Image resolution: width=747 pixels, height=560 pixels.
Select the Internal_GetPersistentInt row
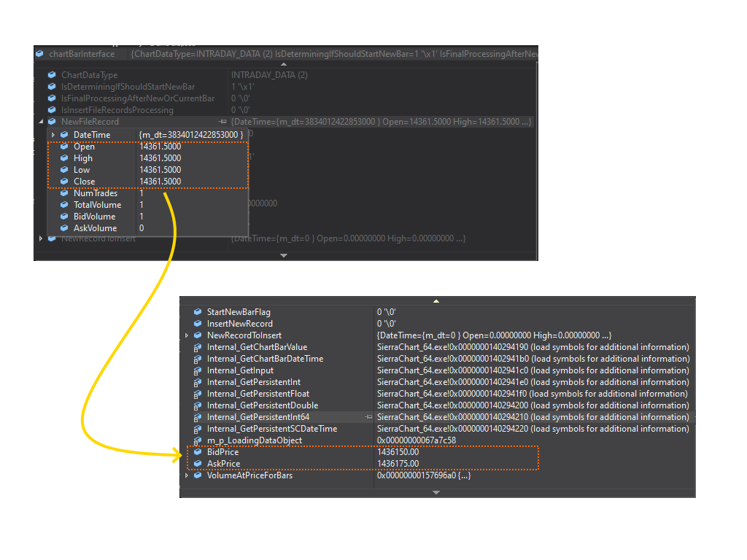pyautogui.click(x=438, y=382)
